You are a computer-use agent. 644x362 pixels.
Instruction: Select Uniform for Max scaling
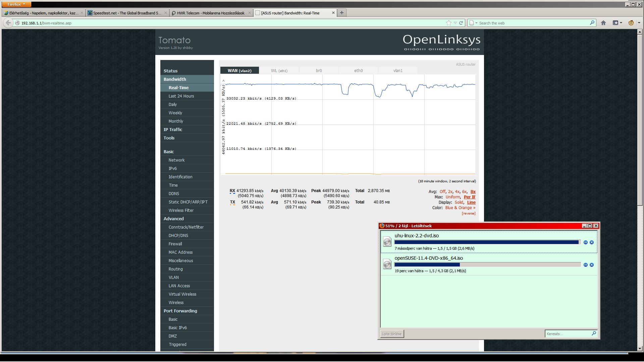[x=452, y=197]
